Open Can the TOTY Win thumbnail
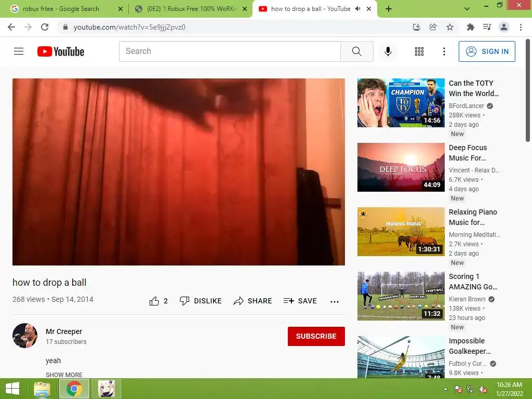This screenshot has height=399, width=532. [x=401, y=103]
